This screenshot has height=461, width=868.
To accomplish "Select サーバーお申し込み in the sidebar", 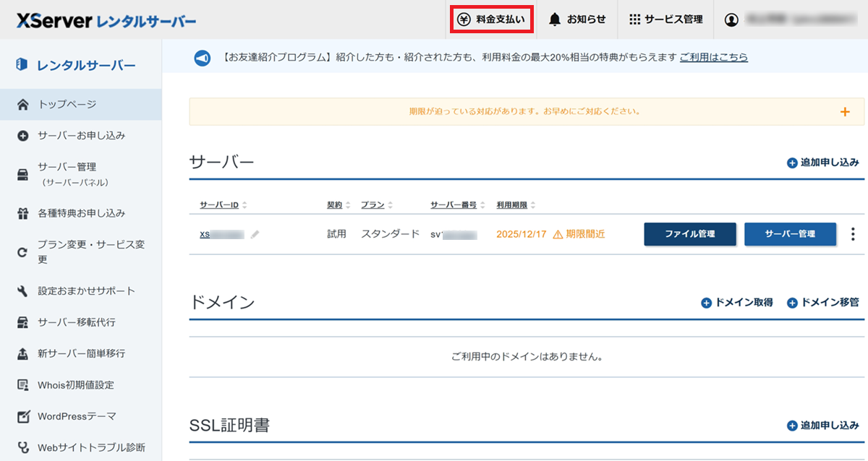I will point(81,135).
